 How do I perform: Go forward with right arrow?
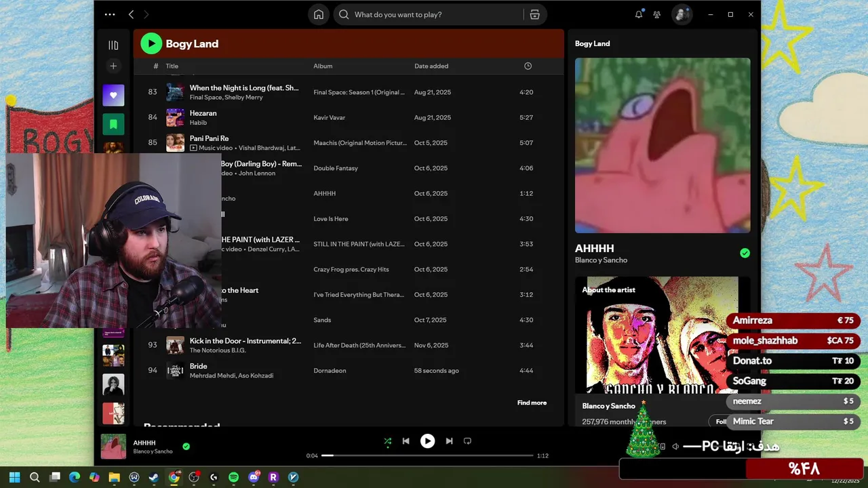click(x=146, y=14)
